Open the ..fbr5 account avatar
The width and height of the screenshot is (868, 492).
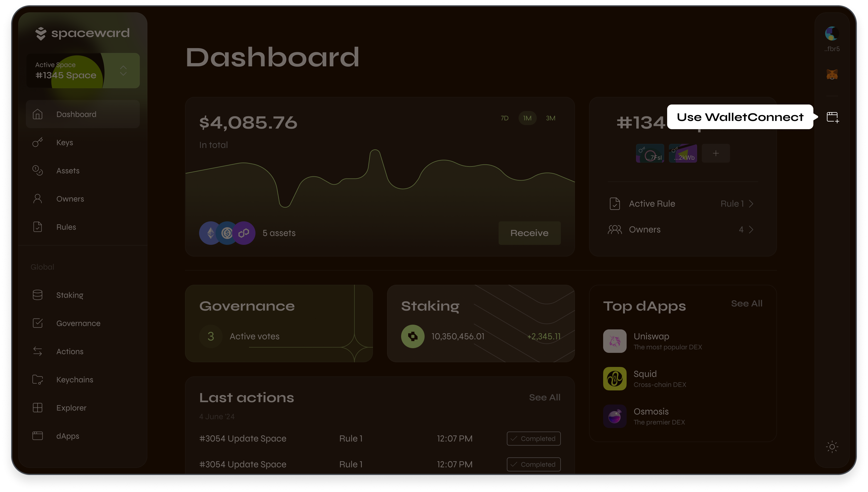tap(832, 34)
